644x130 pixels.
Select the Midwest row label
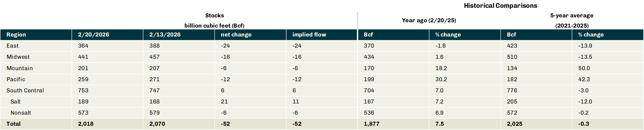point(18,57)
